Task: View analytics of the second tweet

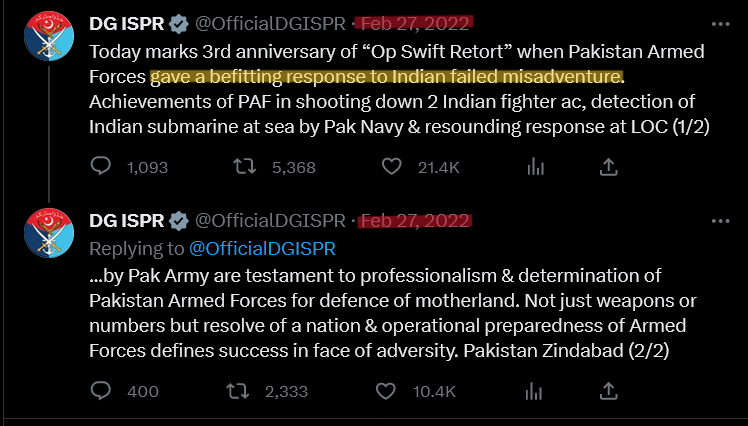Action: click(x=535, y=391)
